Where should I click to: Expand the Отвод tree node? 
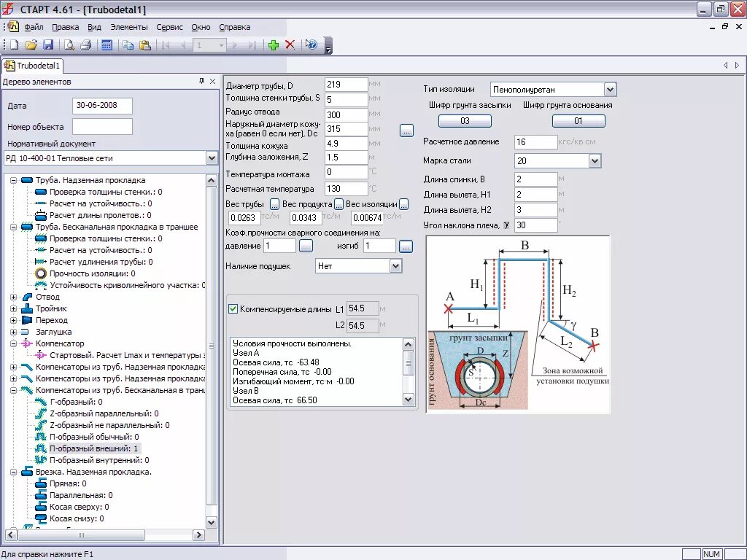pos(13,297)
